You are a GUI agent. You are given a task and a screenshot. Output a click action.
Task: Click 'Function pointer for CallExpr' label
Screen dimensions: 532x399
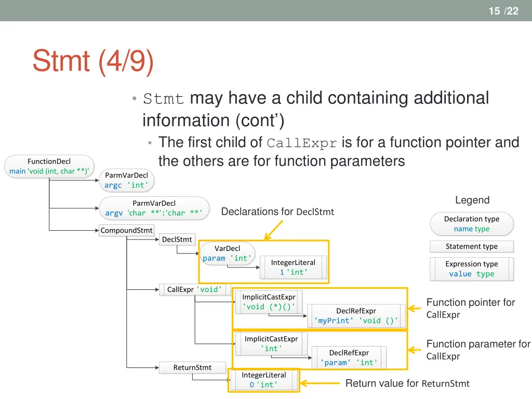coord(471,308)
